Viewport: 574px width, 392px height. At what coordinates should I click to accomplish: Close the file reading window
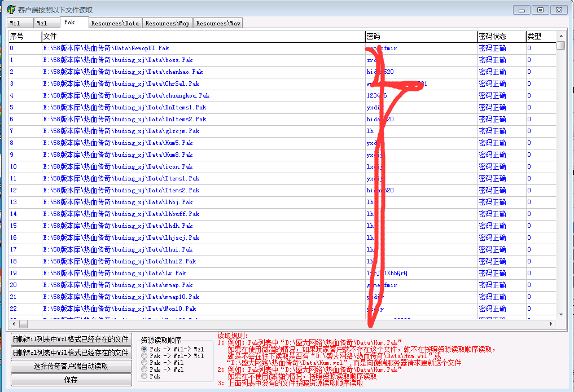point(559,10)
